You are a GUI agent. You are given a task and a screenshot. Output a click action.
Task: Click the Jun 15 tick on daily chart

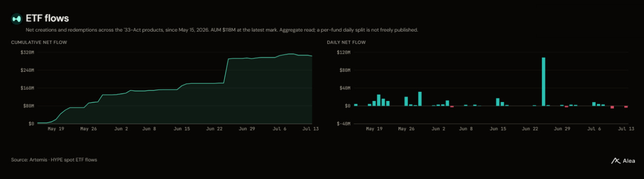(498, 129)
